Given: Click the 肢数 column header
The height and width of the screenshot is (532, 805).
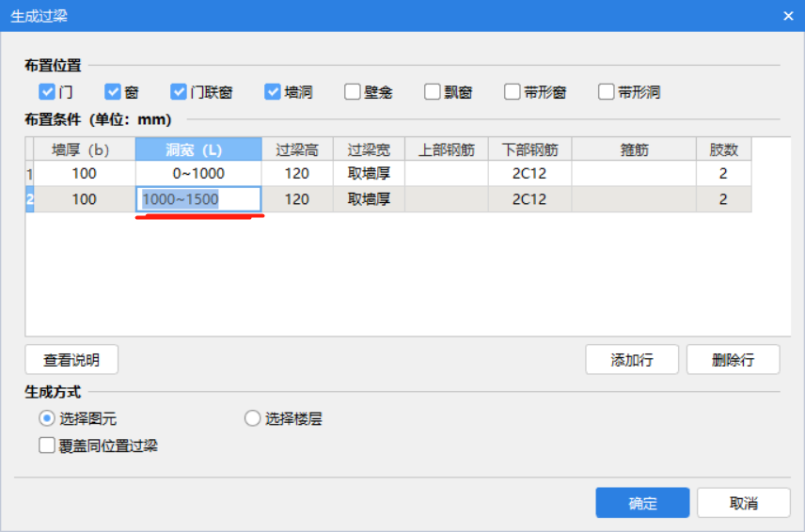Looking at the screenshot, I should pyautogui.click(x=724, y=149).
